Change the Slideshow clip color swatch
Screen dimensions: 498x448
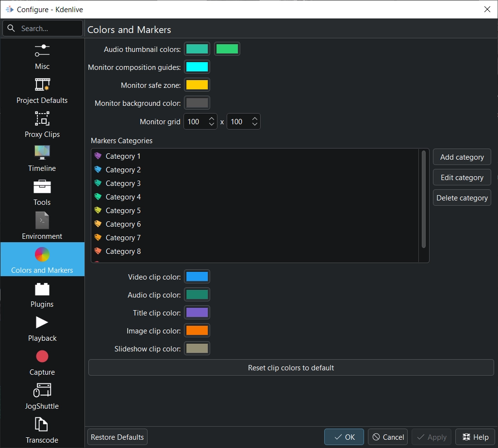click(197, 348)
